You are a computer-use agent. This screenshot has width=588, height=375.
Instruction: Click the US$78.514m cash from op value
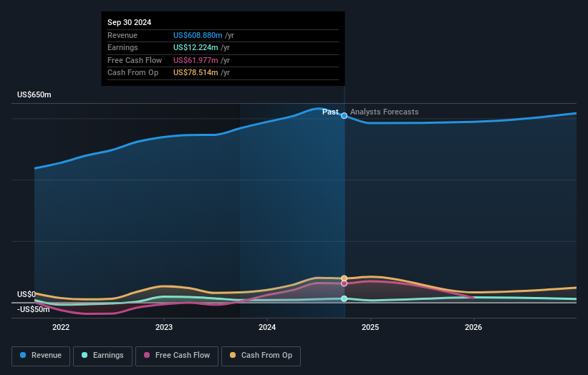click(196, 73)
